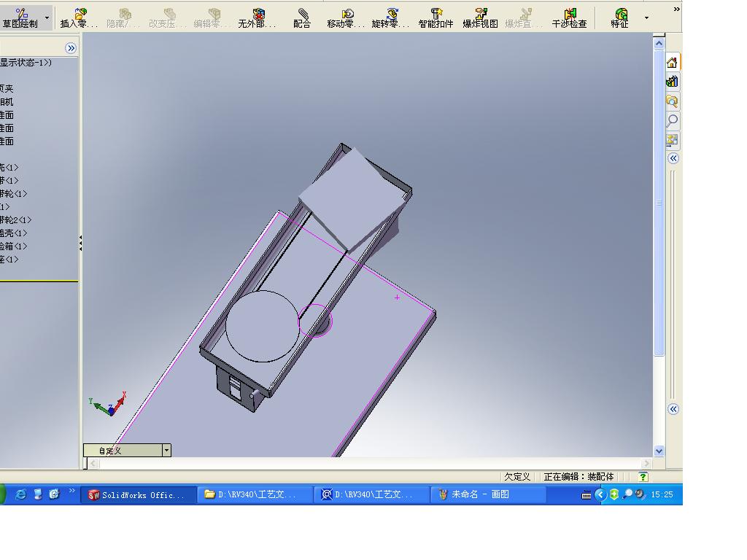Click the 插入零 insert component icon
The width and height of the screenshot is (747, 560).
click(x=79, y=18)
